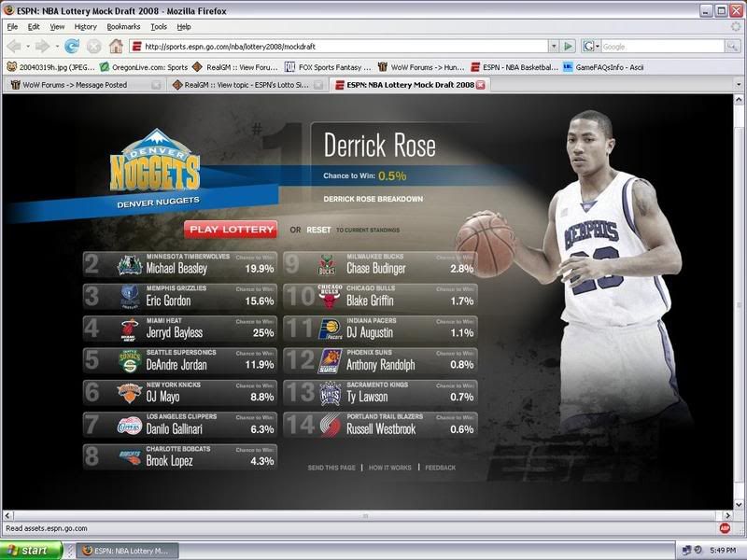
Task: Select the Michael Beasley pick row name
Action: 176,269
